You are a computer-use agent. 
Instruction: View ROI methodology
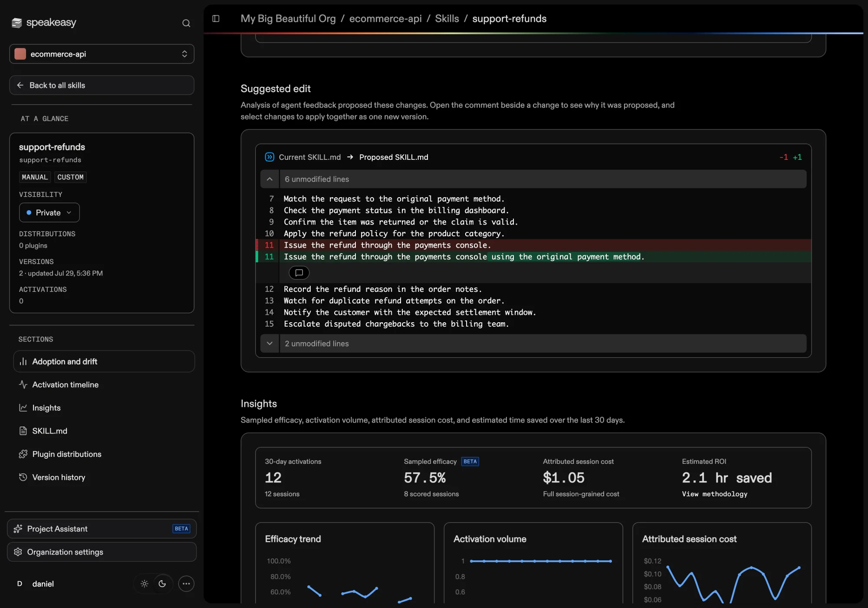coord(714,494)
